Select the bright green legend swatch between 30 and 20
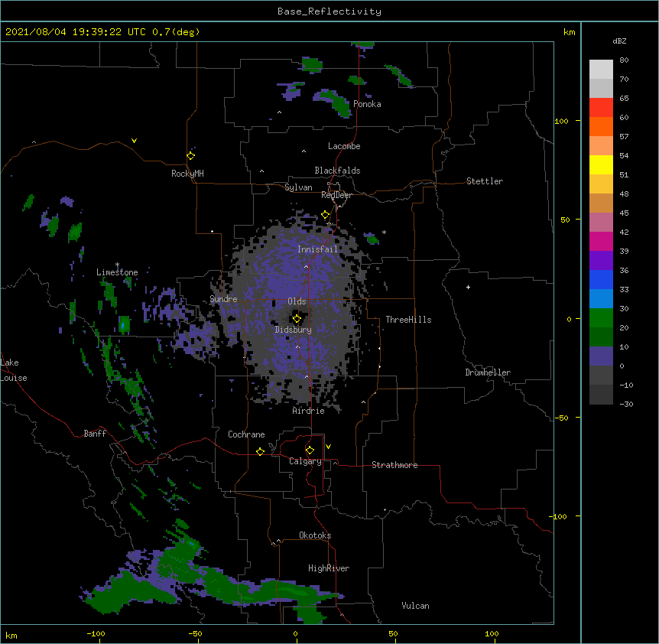 tap(601, 318)
